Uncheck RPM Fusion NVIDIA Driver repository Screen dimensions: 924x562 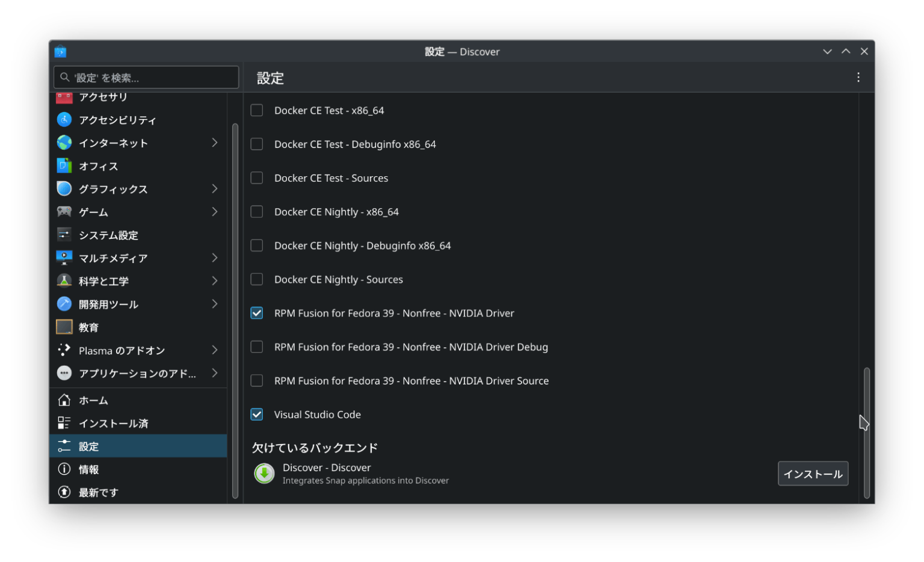point(257,313)
